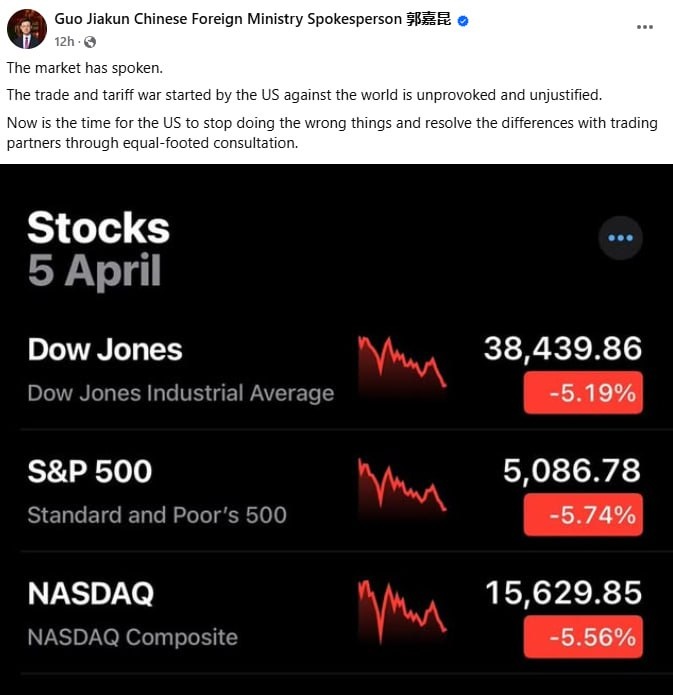The image size is (673, 695).
Task: Click the NASDAQ sparkline chart
Action: click(402, 607)
